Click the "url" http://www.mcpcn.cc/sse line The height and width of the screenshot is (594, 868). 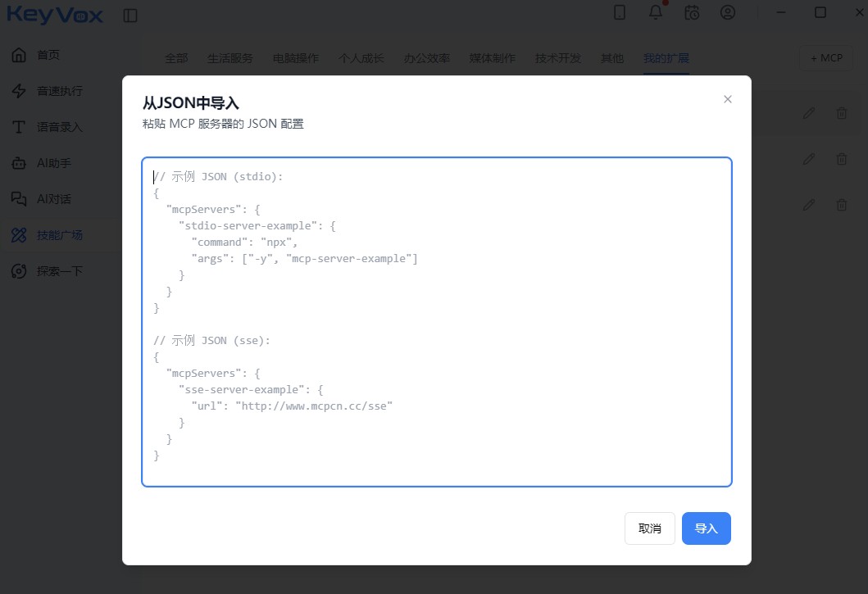[292, 406]
